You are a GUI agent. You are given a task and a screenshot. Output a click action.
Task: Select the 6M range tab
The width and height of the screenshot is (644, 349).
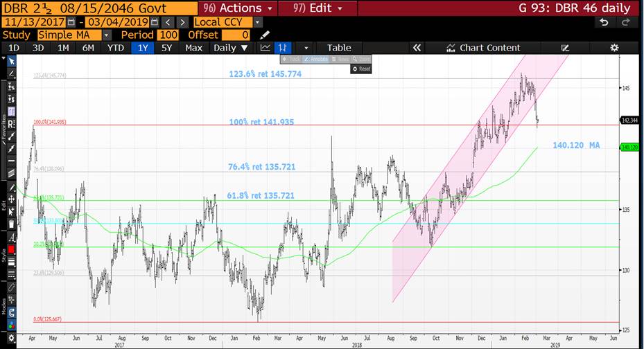click(x=88, y=48)
